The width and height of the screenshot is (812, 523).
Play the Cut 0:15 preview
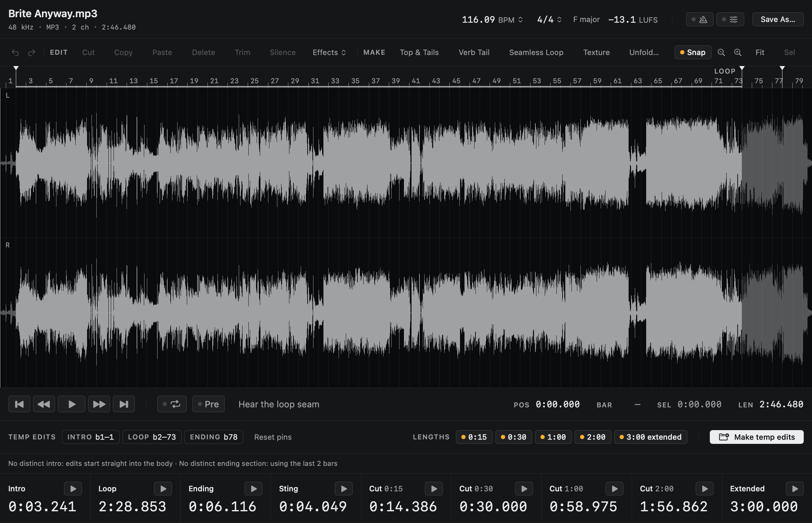434,489
